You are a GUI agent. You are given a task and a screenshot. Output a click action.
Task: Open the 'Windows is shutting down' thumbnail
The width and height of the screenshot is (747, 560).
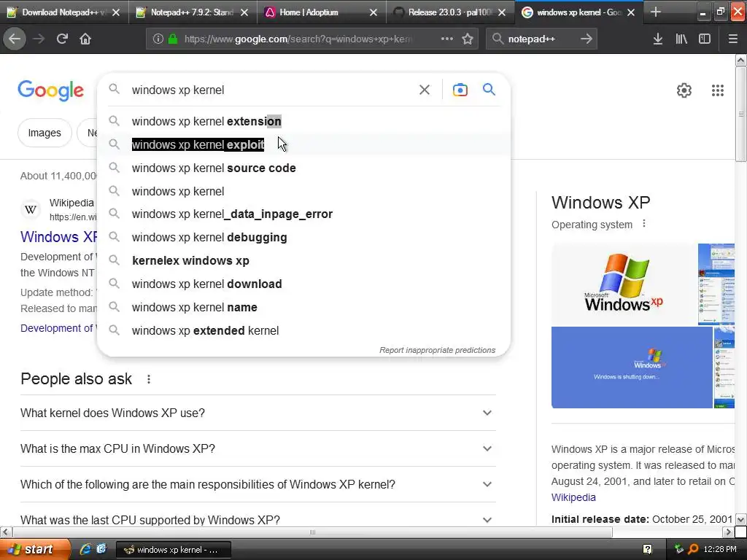(632, 367)
